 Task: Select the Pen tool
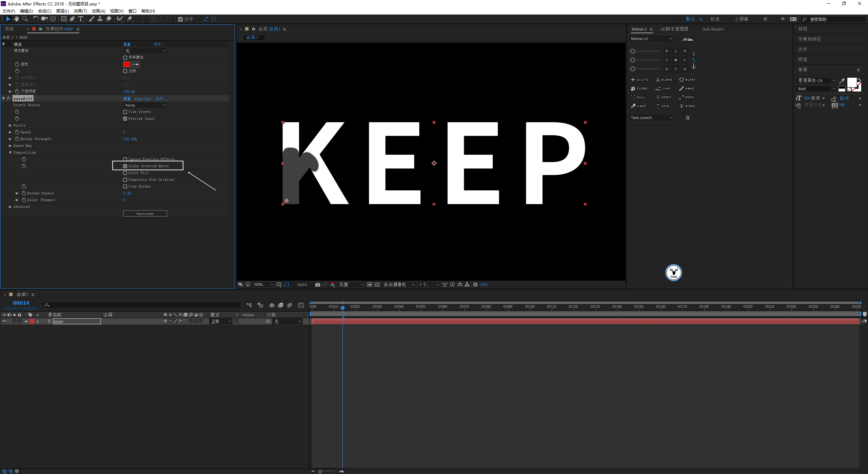tap(72, 19)
